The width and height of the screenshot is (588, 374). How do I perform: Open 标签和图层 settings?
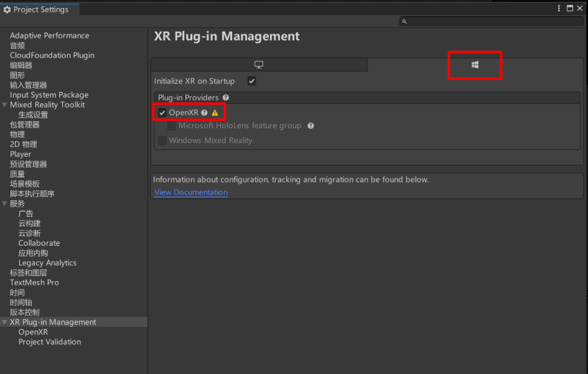pos(29,273)
